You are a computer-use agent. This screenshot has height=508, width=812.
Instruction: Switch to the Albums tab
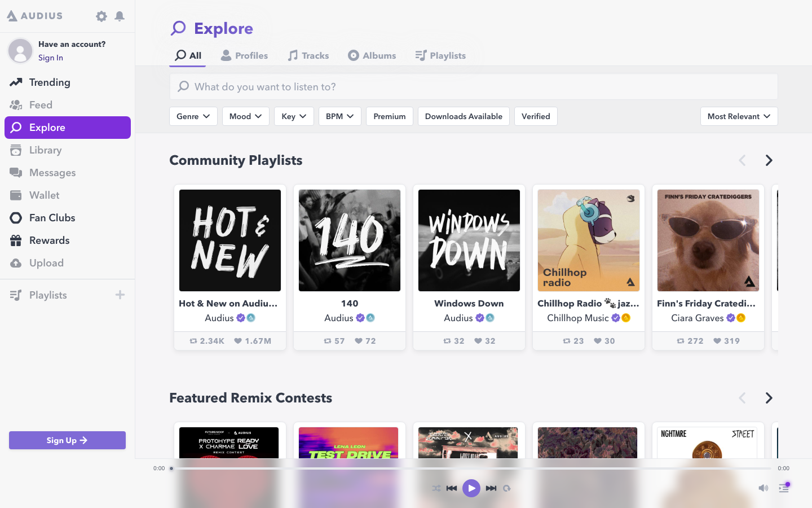coord(372,55)
